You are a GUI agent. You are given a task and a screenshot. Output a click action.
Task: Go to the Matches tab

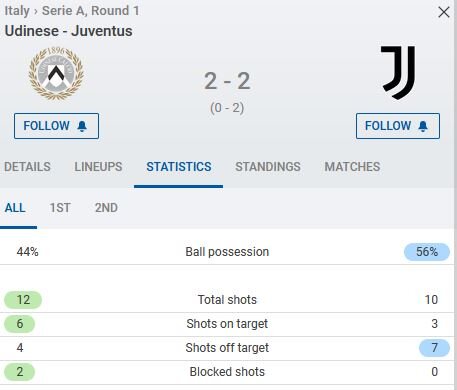(x=352, y=167)
